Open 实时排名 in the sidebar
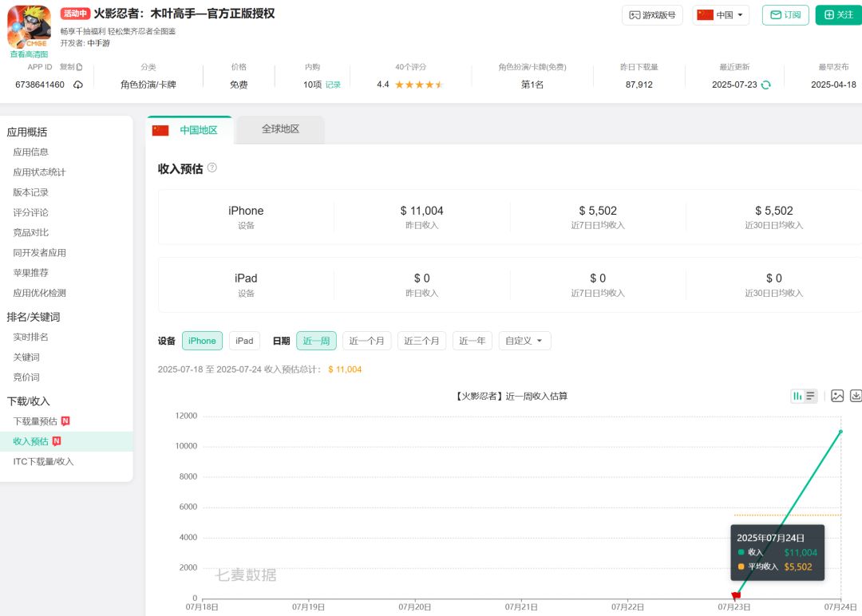The image size is (862, 616). pyautogui.click(x=31, y=337)
